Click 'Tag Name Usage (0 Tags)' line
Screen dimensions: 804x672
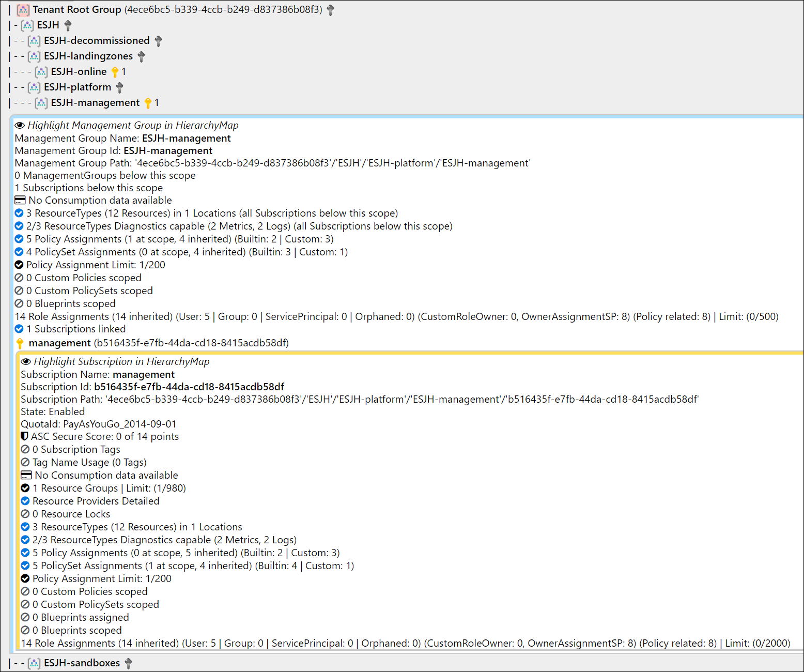[x=84, y=462]
